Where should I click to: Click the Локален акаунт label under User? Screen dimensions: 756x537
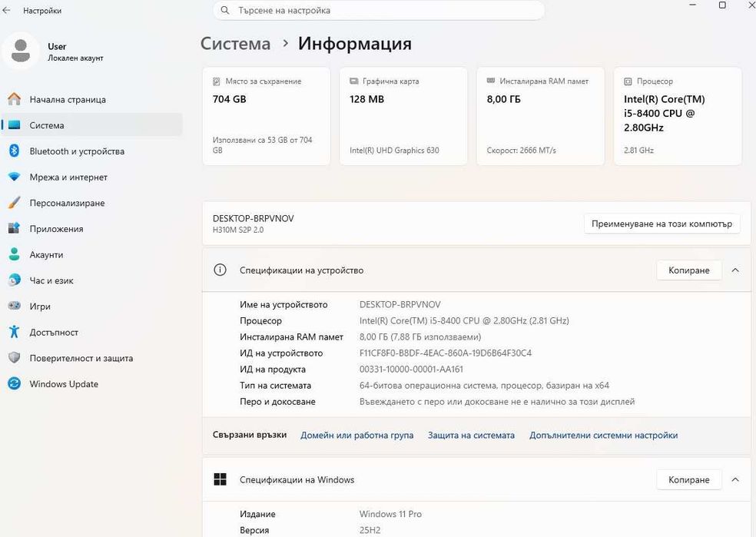click(76, 58)
